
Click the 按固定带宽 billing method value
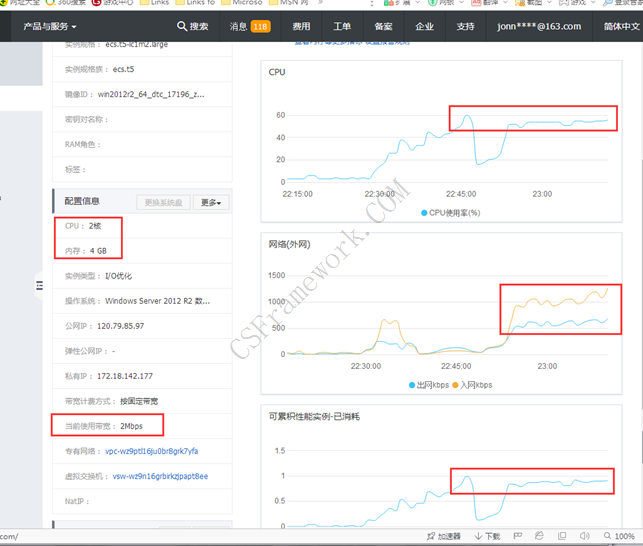[139, 401]
